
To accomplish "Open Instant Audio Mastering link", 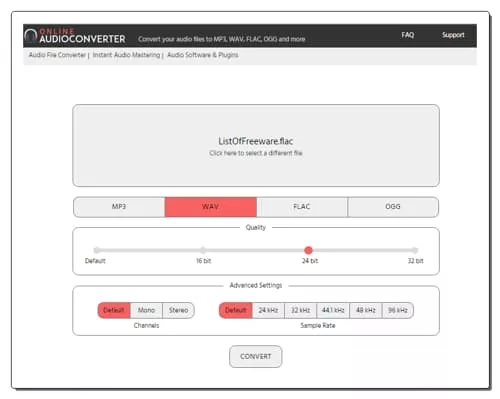I will (126, 55).
